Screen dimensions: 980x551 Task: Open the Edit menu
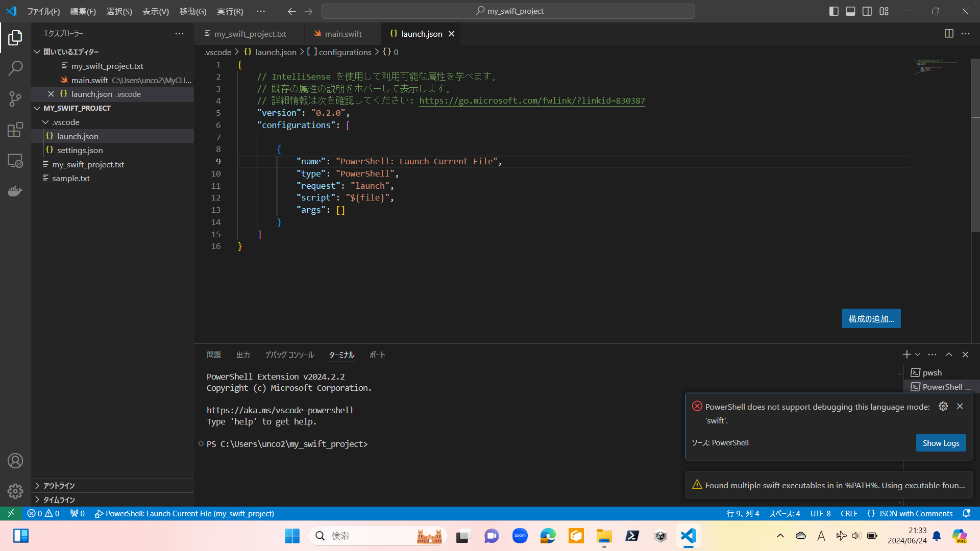click(x=83, y=11)
